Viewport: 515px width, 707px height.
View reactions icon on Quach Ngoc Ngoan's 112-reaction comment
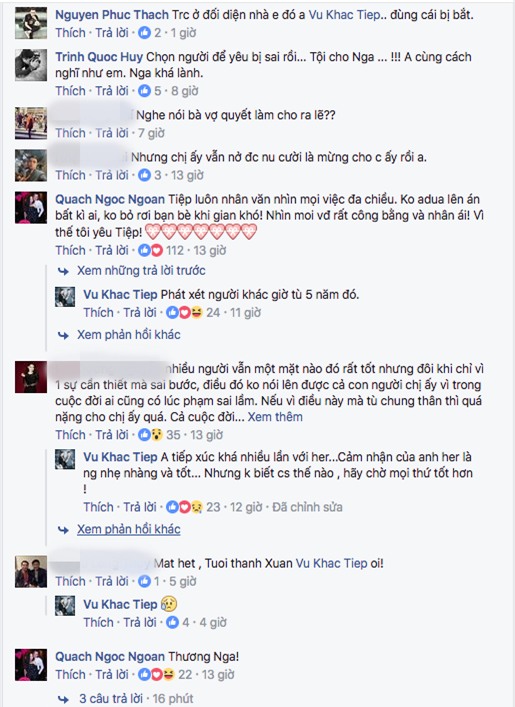coord(150,250)
